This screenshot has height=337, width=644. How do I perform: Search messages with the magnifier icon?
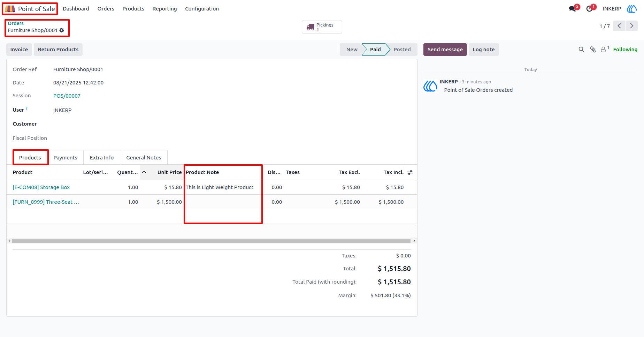tap(581, 50)
